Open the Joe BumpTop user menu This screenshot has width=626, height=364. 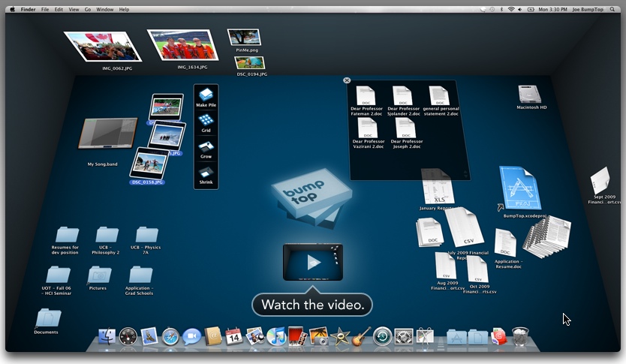588,9
